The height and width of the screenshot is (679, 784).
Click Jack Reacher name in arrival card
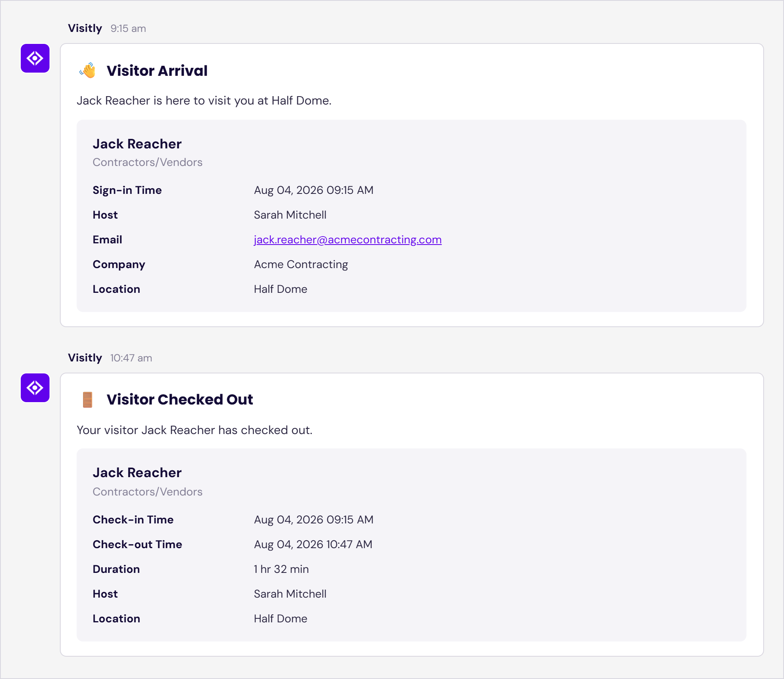(137, 144)
